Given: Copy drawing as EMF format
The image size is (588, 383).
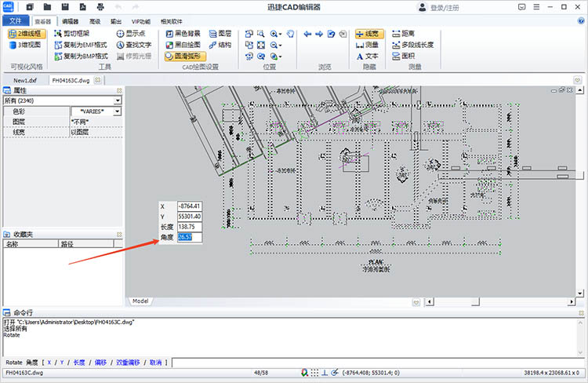Looking at the screenshot, I should 81,45.
